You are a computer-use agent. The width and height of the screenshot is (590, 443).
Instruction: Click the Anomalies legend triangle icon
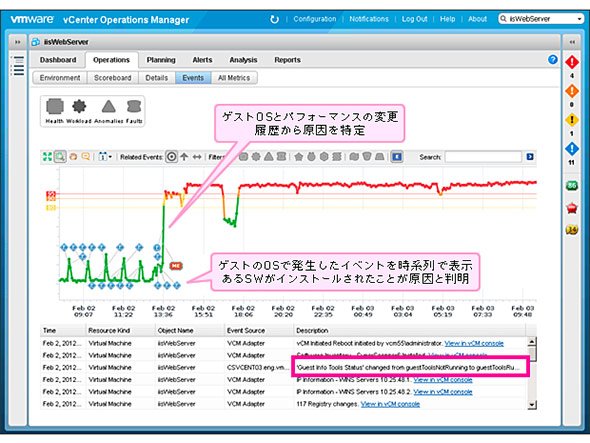(109, 107)
